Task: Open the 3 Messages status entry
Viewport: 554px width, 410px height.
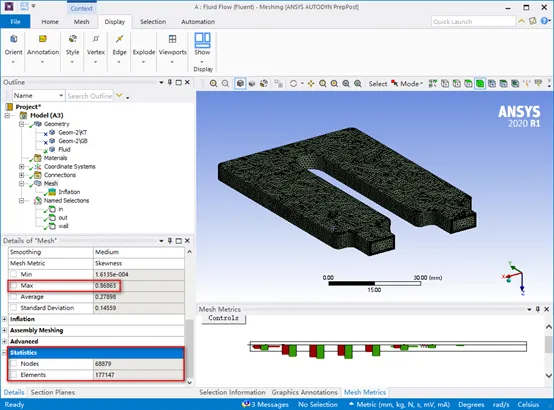Action: click(x=265, y=404)
